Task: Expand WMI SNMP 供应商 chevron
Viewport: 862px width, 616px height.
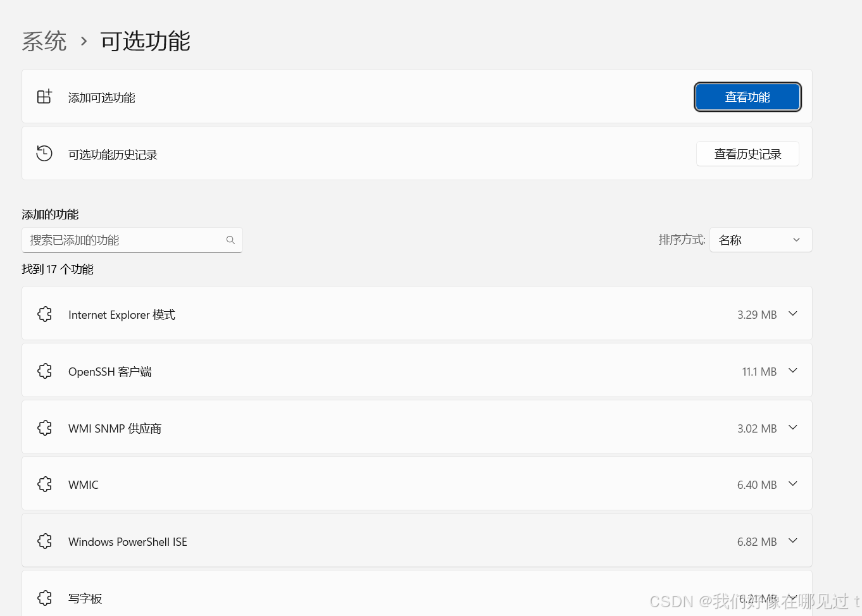Action: [793, 428]
